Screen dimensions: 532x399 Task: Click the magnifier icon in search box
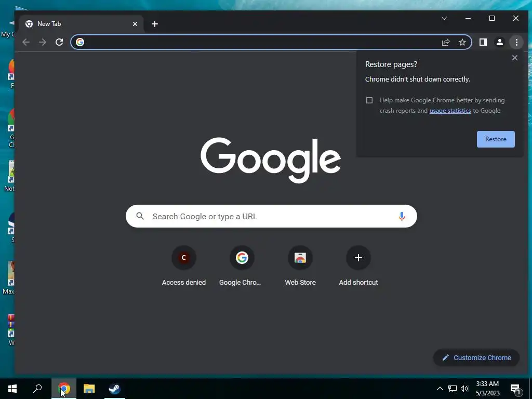pos(140,216)
